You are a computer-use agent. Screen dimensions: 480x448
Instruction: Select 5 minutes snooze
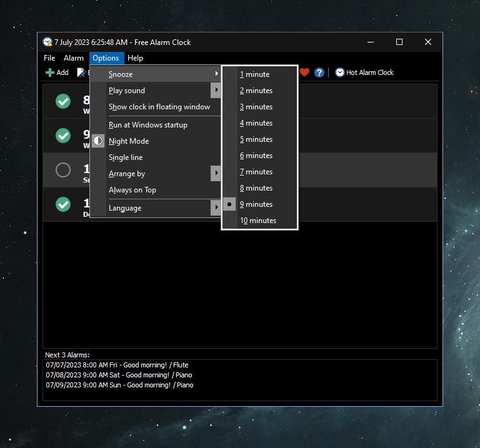[x=259, y=139]
